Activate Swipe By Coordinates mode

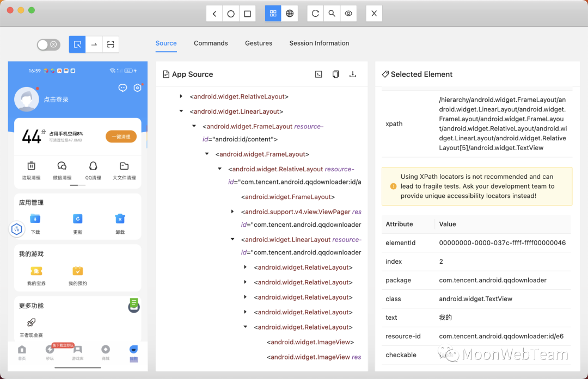(94, 45)
